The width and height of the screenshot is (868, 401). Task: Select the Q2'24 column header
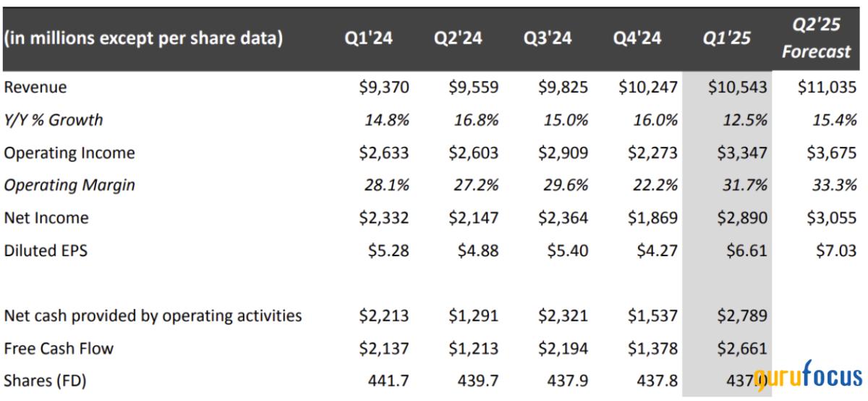459,38
